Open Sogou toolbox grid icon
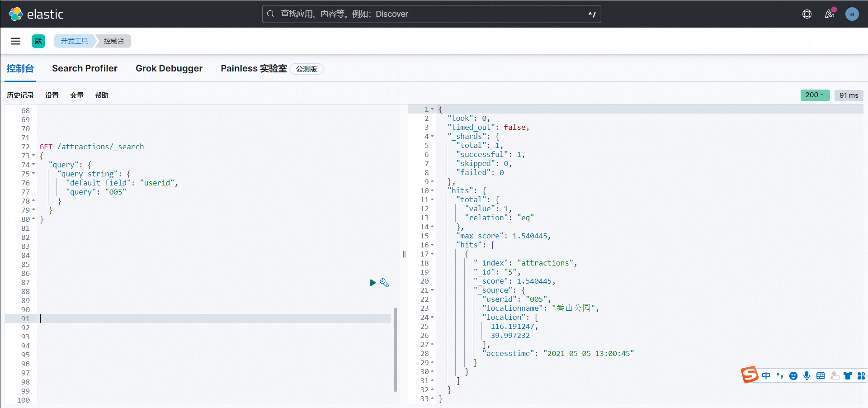 [x=861, y=376]
